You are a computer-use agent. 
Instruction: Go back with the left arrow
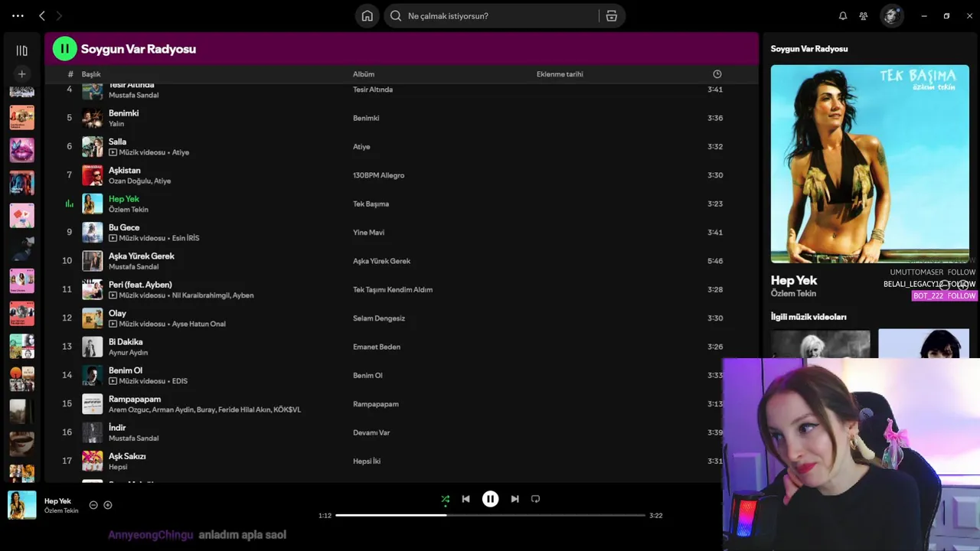point(42,15)
